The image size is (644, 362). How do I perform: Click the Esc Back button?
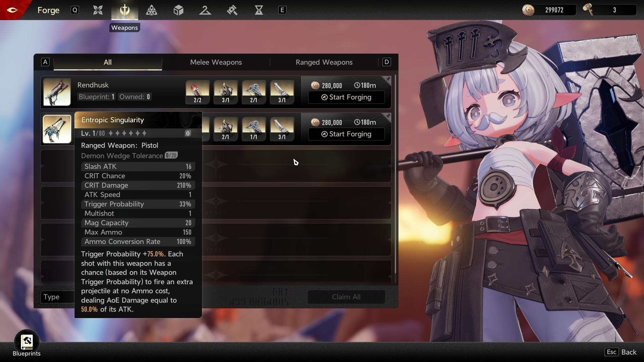click(x=621, y=352)
